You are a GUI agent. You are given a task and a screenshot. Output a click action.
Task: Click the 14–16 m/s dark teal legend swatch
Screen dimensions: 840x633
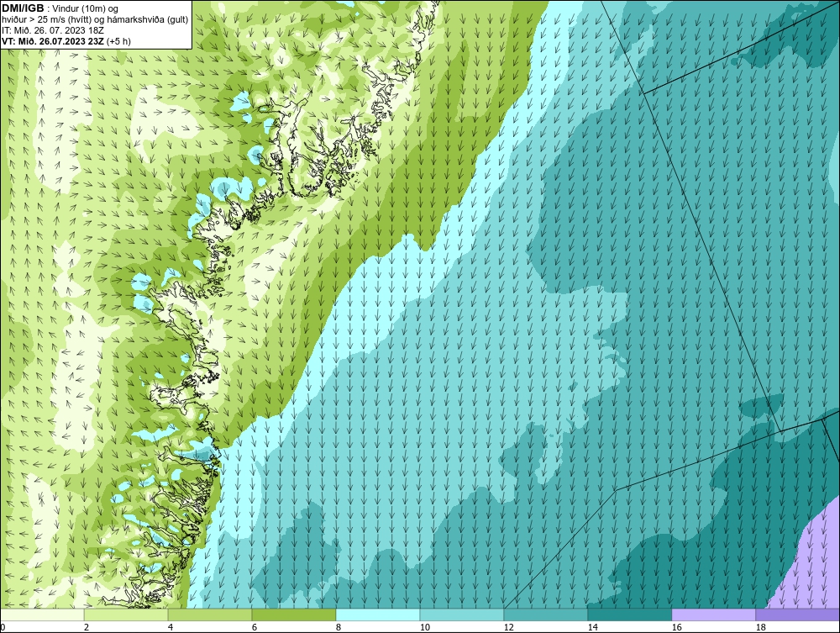coord(629,615)
